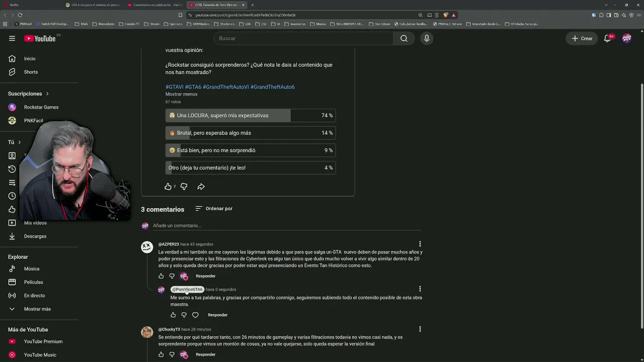Open options menu for AZPER23's comment
The width and height of the screenshot is (644, 362).
coord(420,244)
